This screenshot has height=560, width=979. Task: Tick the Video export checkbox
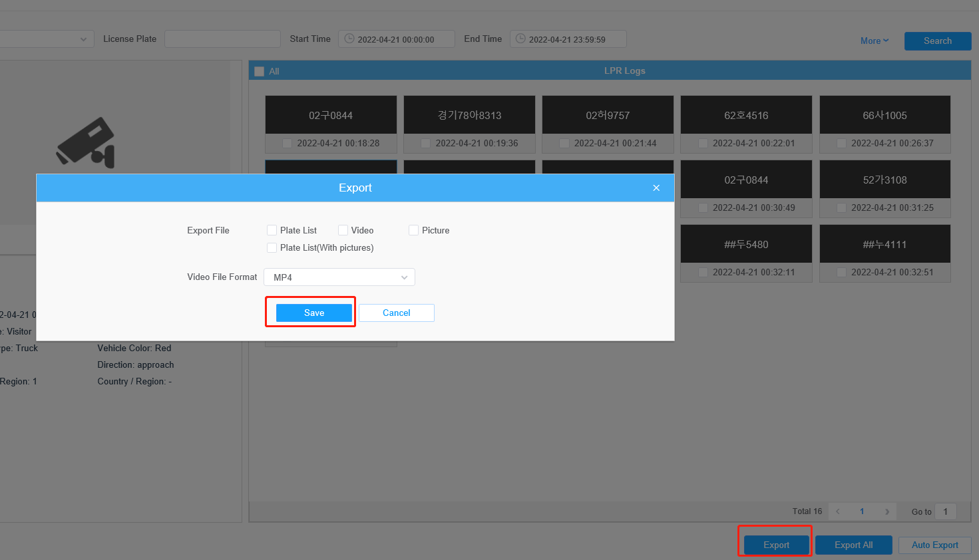(x=343, y=230)
